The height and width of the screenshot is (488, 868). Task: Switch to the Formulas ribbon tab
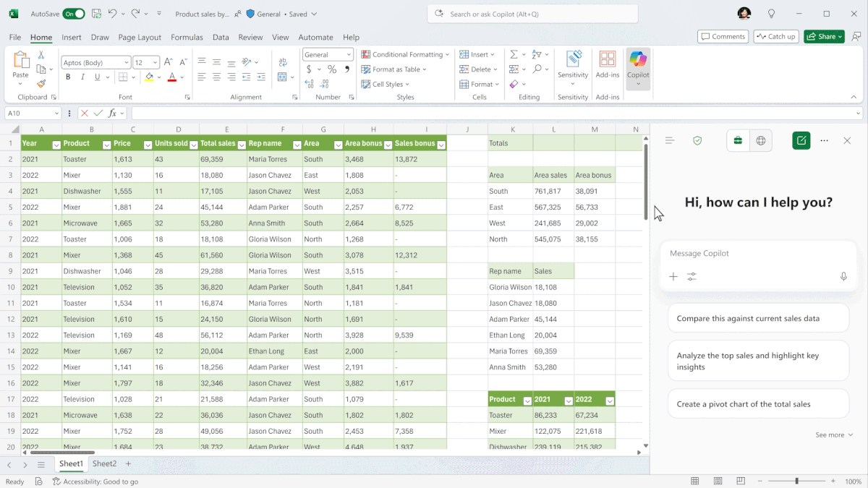187,37
